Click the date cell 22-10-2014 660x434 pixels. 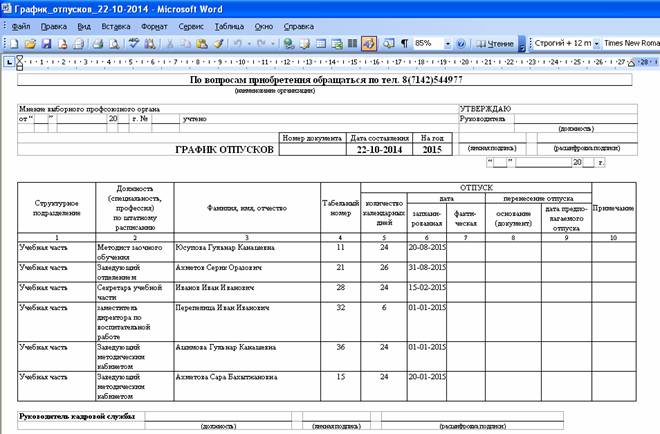[x=379, y=149]
